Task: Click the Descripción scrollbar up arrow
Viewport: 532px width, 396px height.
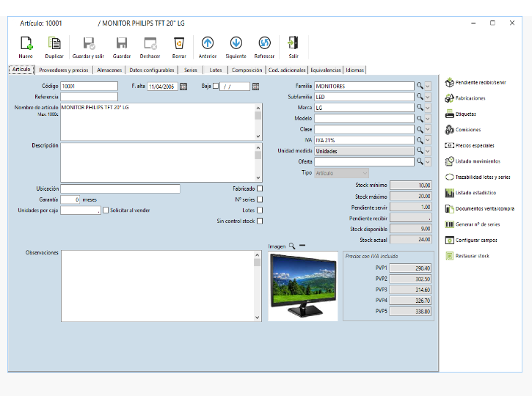Action: tap(258, 147)
